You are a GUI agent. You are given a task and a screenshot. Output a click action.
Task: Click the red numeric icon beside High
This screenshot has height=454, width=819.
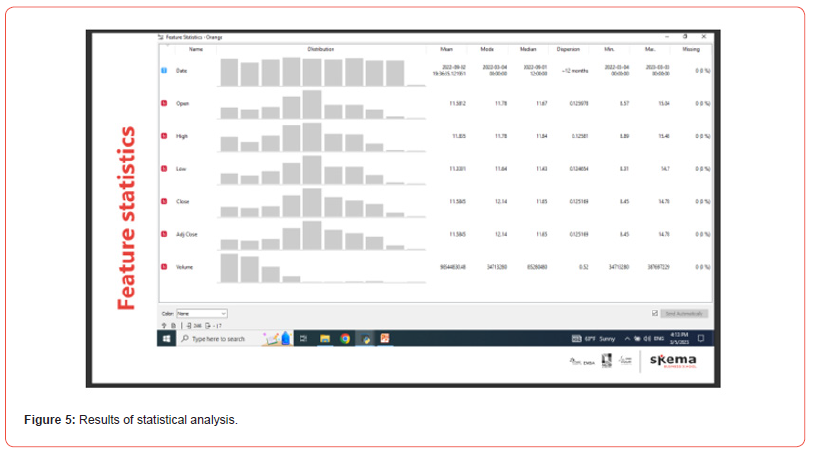(164, 136)
